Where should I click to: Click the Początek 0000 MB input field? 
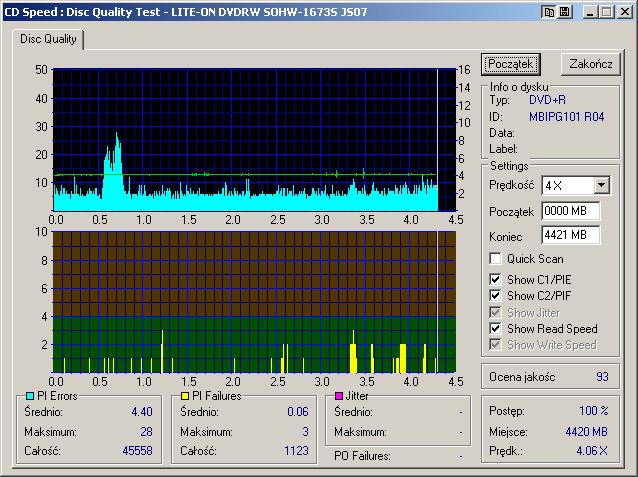tap(570, 211)
